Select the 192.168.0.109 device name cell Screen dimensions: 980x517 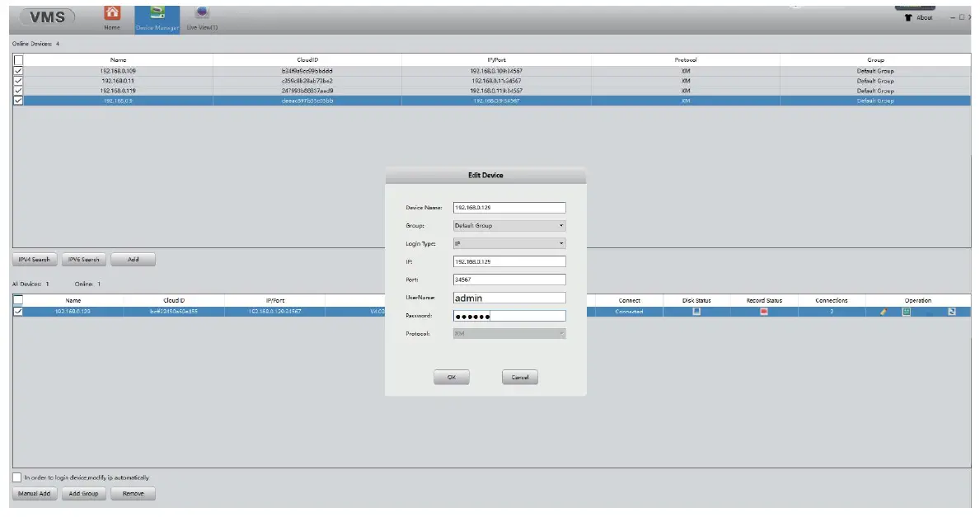(x=118, y=71)
